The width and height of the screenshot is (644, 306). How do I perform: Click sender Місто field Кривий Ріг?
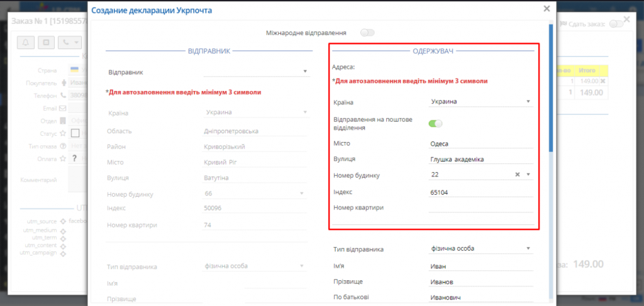(x=255, y=163)
